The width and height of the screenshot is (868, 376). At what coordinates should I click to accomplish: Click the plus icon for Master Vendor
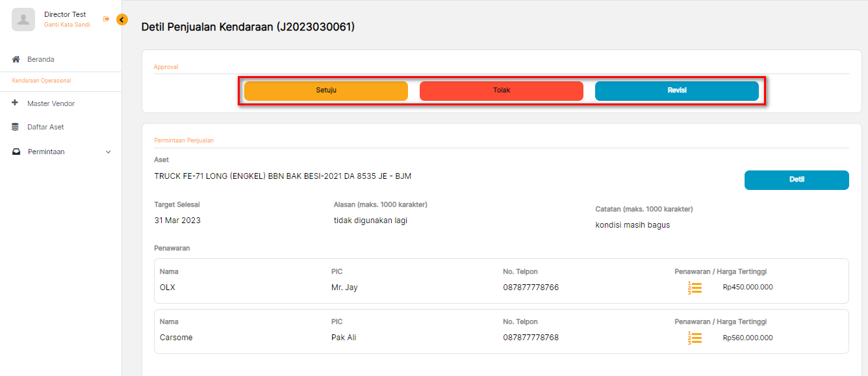16,103
